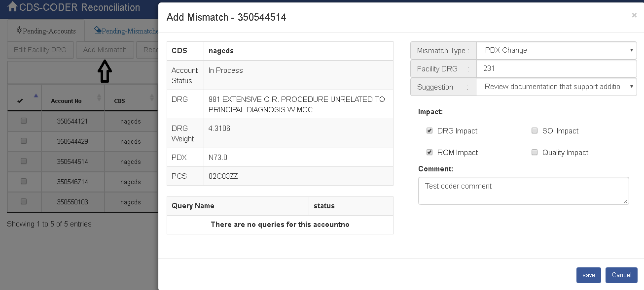644x290 pixels.
Task: Click inside the Comment text area
Action: click(523, 191)
